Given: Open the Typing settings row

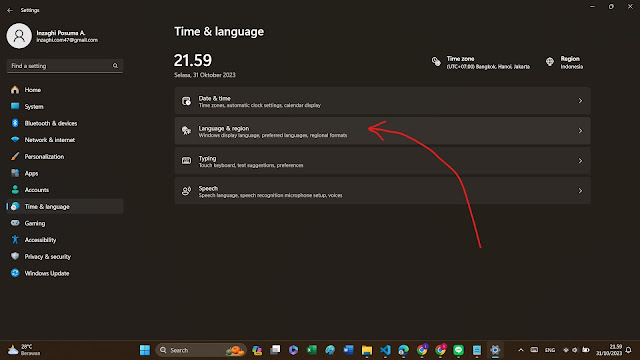Looking at the screenshot, I should click(x=382, y=161).
